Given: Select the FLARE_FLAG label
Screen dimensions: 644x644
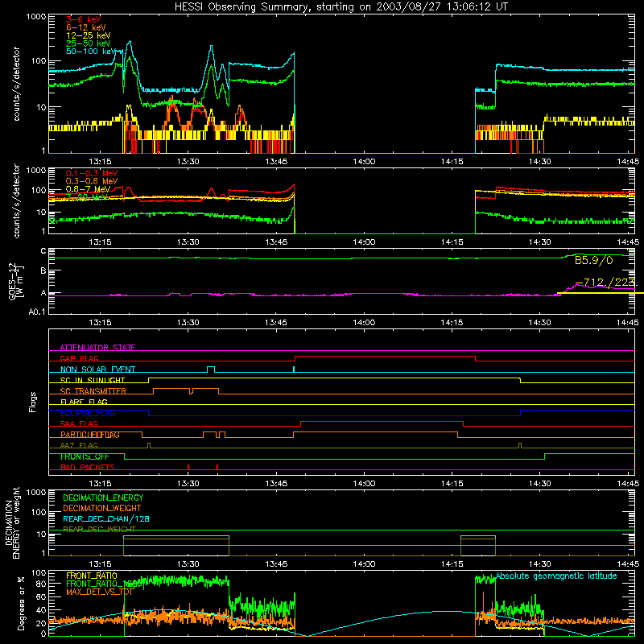Looking at the screenshot, I should click(x=84, y=402).
